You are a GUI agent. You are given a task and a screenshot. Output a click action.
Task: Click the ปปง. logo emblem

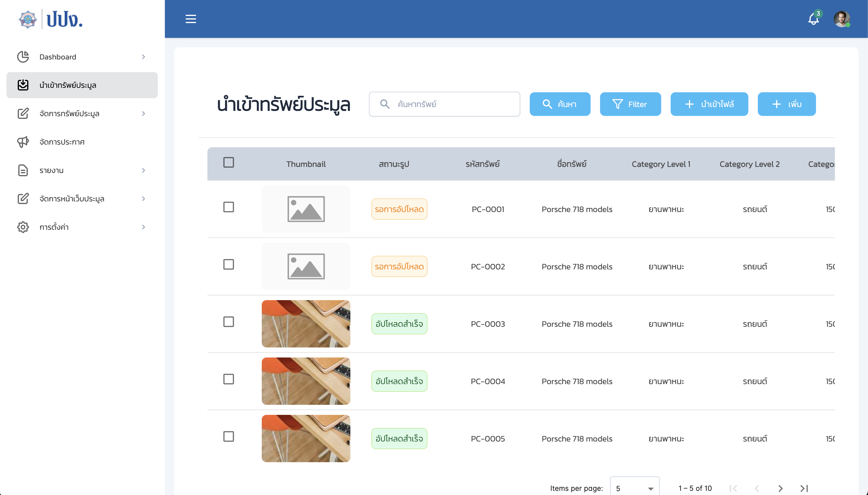(27, 19)
